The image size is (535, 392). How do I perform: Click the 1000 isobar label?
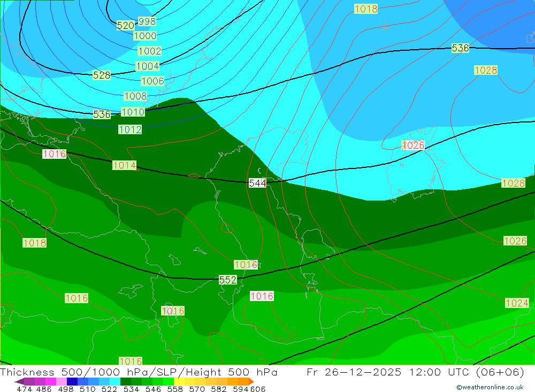tap(146, 36)
